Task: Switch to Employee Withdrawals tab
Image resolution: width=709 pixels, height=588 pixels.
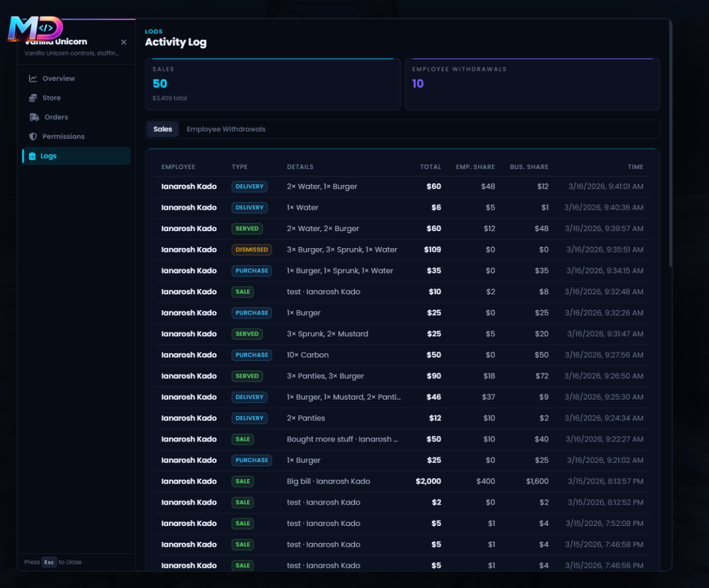Action: (226, 129)
